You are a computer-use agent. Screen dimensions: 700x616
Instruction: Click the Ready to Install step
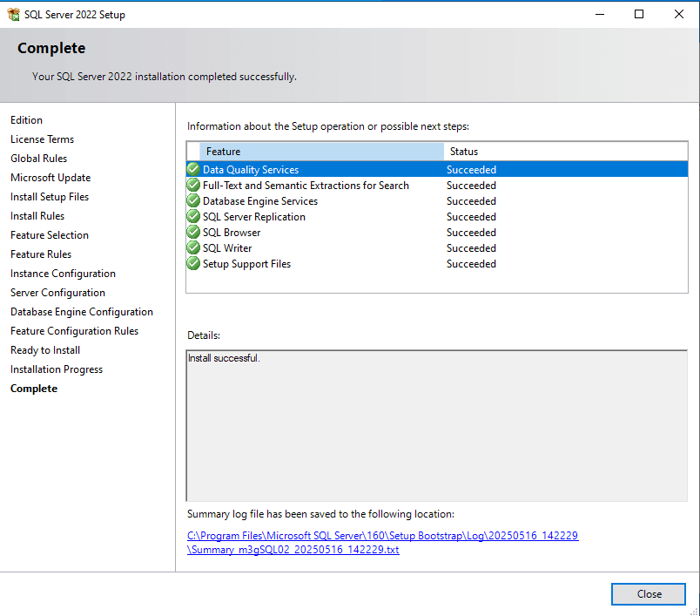click(45, 350)
